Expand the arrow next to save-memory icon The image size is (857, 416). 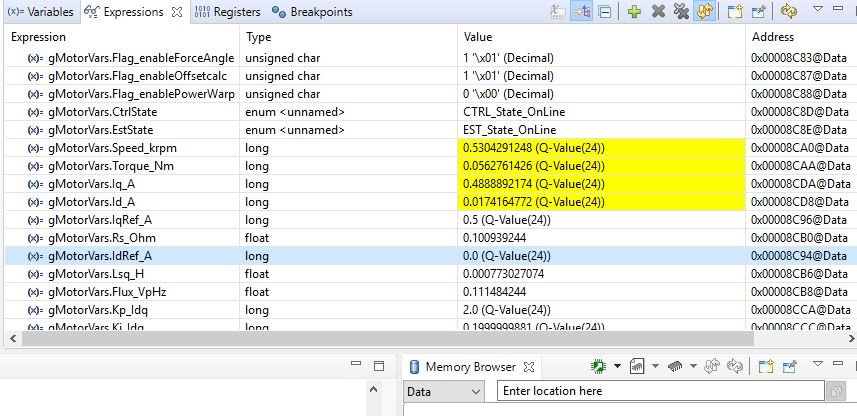click(655, 366)
